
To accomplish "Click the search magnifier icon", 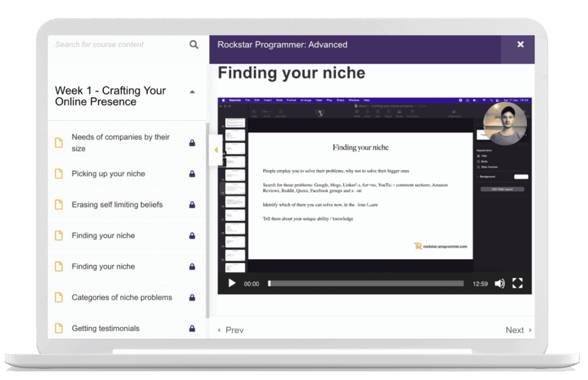I will tap(194, 45).
